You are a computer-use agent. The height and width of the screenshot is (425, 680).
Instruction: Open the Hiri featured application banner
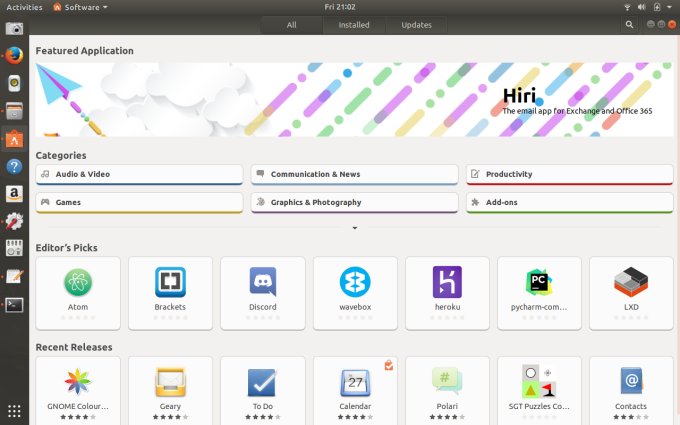point(354,100)
